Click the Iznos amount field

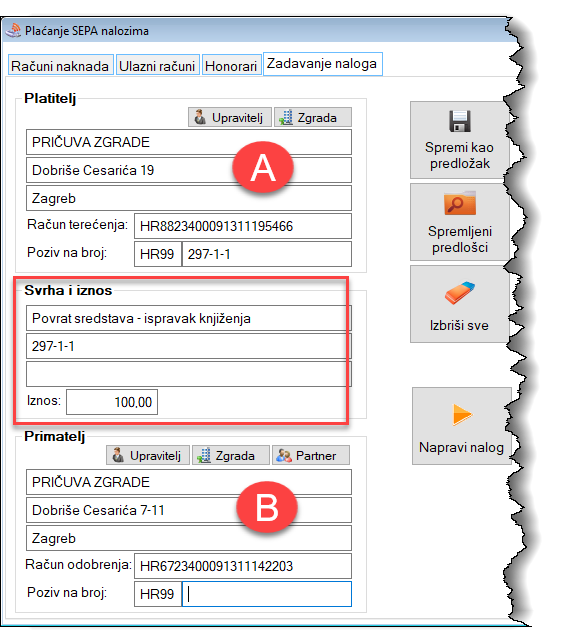click(112, 402)
